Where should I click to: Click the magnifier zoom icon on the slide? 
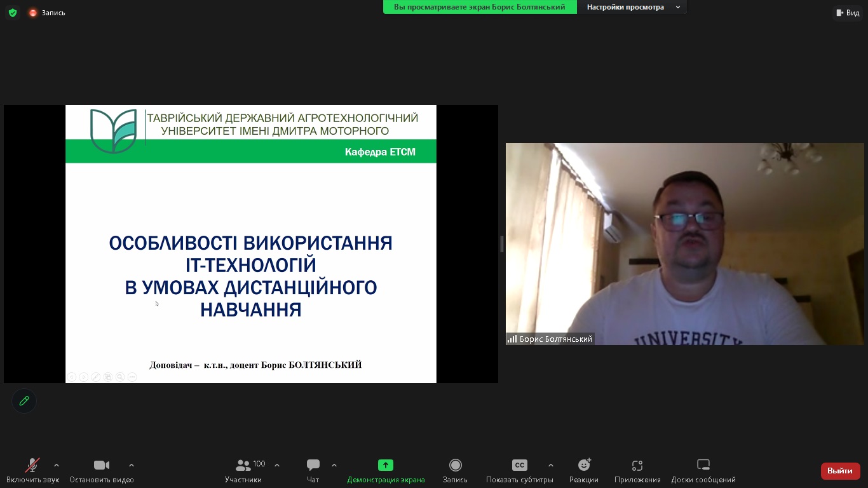pos(120,377)
